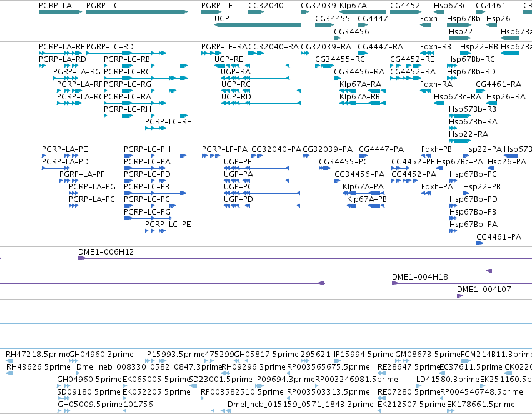Viewport: 532px width, 414px height.
Task: Select protein CG34456-PA
Action: point(337,181)
